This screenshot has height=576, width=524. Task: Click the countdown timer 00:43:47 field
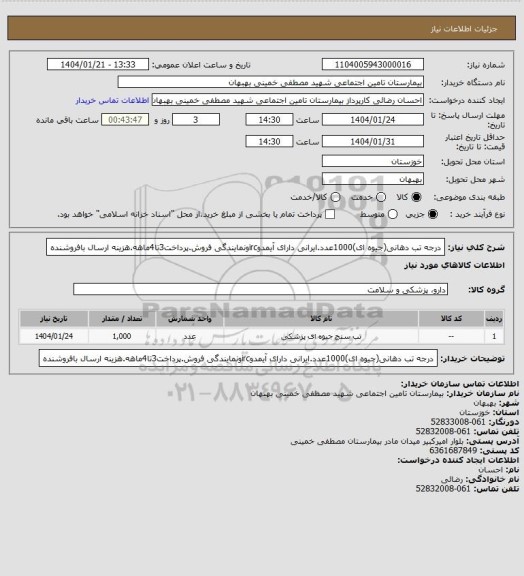[x=125, y=120]
